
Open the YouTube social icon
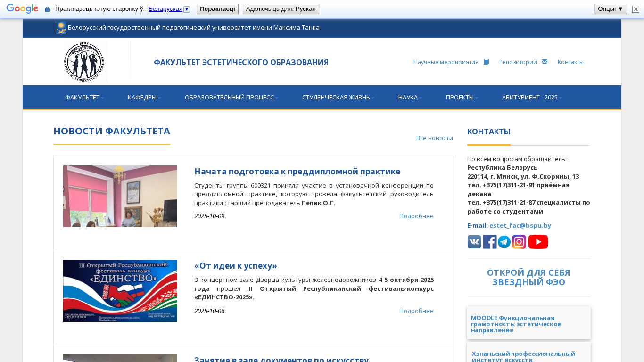(538, 242)
